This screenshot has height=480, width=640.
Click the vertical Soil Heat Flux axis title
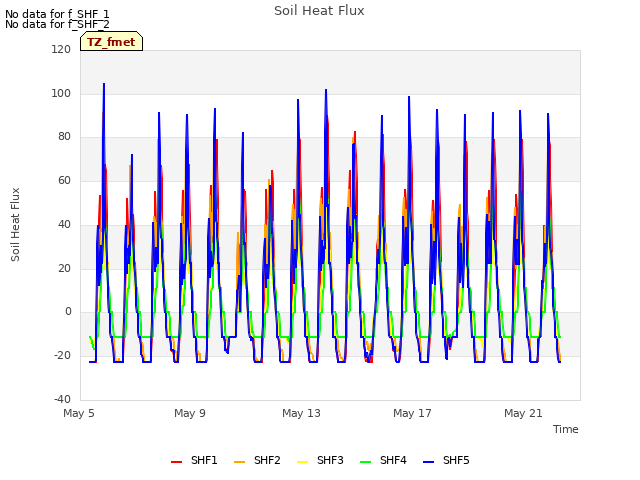click(x=15, y=225)
